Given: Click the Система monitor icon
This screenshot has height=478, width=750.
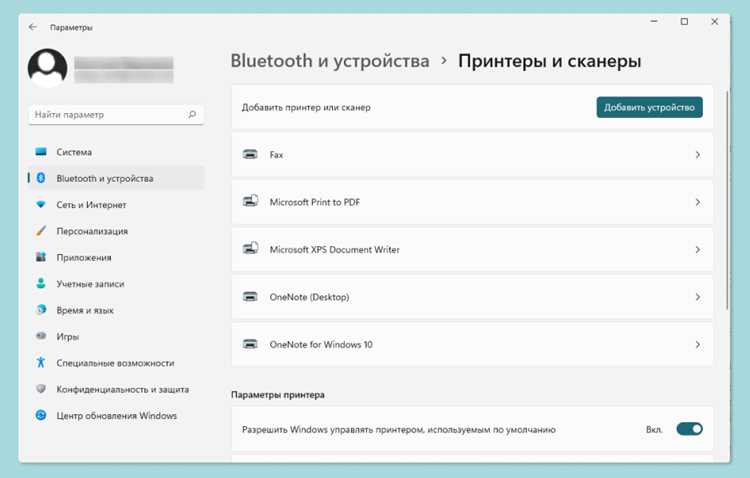Looking at the screenshot, I should pyautogui.click(x=41, y=152).
